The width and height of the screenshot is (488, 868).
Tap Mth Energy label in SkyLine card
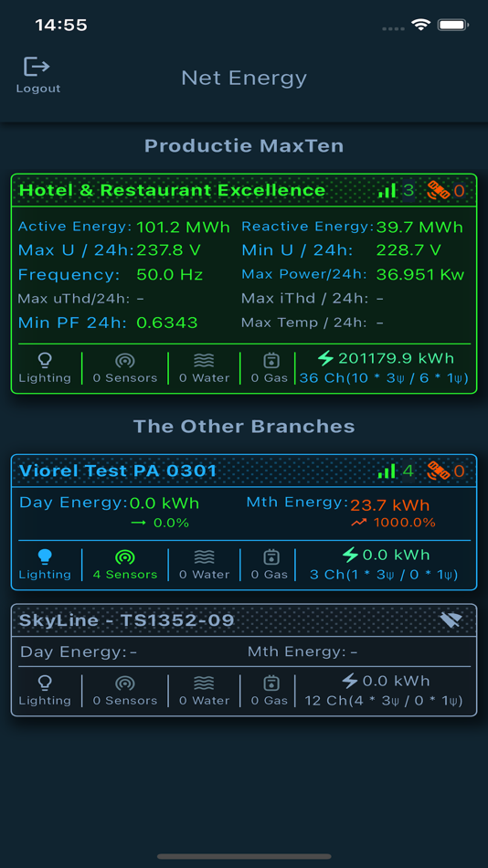click(297, 652)
